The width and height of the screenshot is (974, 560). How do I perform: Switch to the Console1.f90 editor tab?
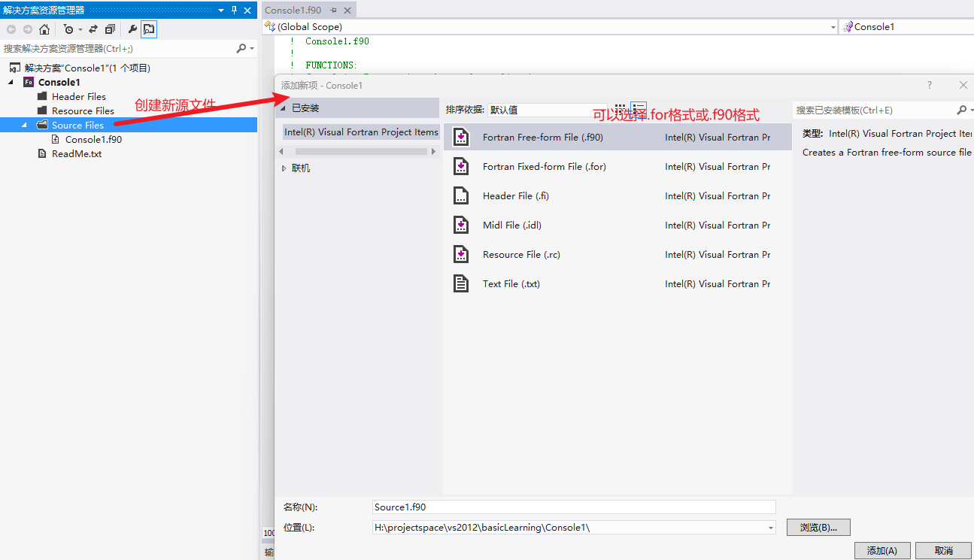click(x=293, y=11)
